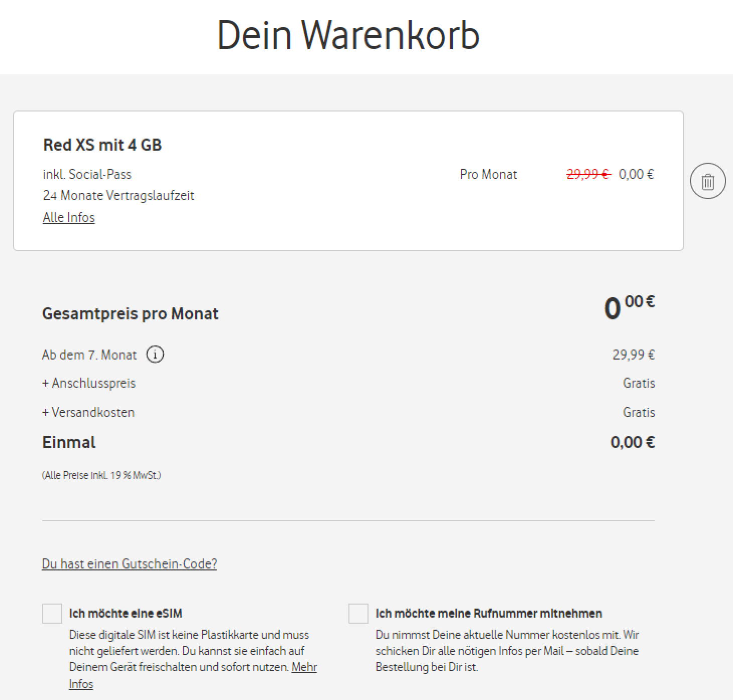Open info icon beside Ab dem 7. Monat
This screenshot has width=733, height=700.
pyautogui.click(x=155, y=355)
